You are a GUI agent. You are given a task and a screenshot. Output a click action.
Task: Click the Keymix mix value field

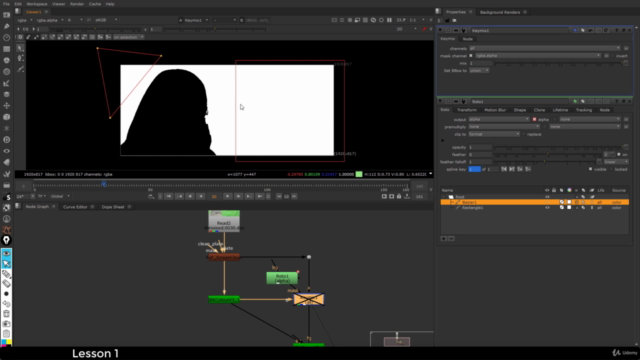(480, 63)
